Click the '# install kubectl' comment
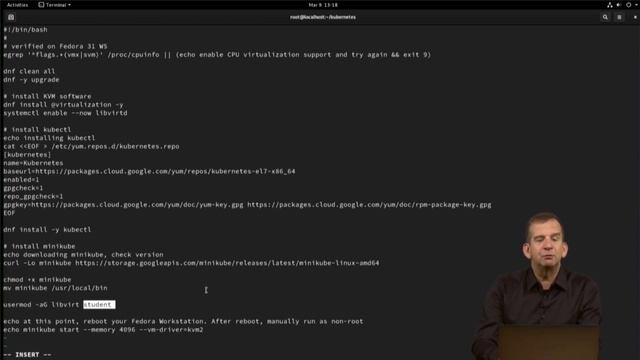The height and width of the screenshot is (360, 640). [37, 130]
